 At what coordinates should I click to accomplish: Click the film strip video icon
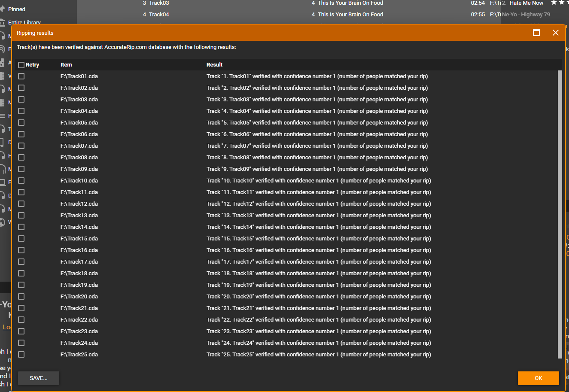[2, 76]
